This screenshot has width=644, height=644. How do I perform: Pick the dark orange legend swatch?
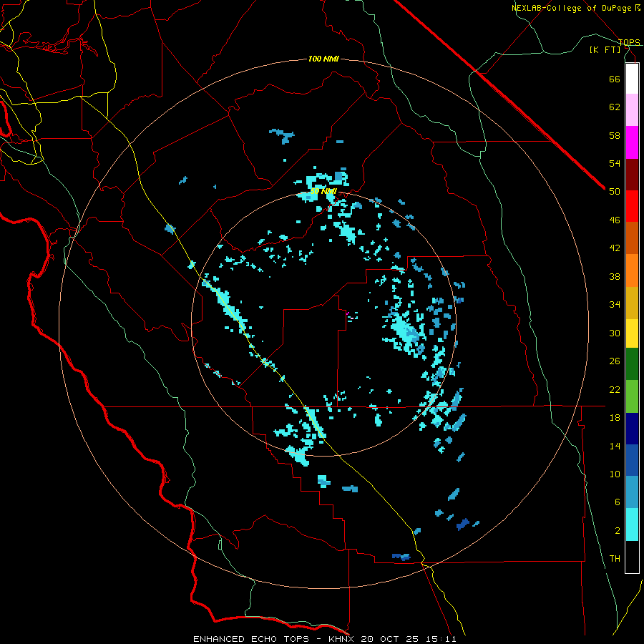click(632, 238)
